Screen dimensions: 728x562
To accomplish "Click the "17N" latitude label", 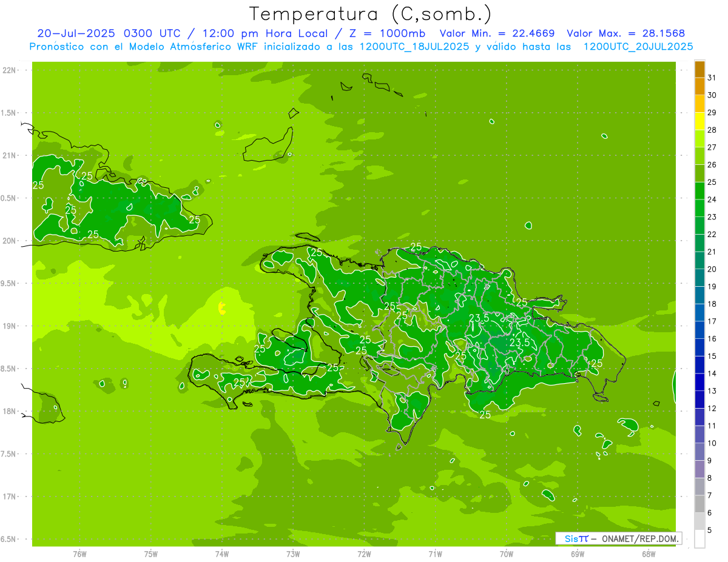I will 10,497.
